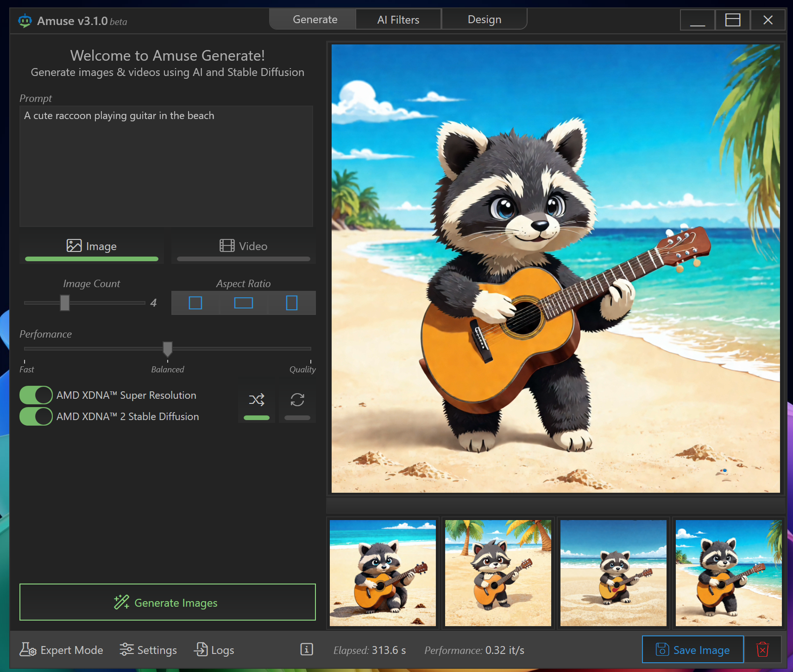Open the info icon in bottom bar

click(x=307, y=650)
